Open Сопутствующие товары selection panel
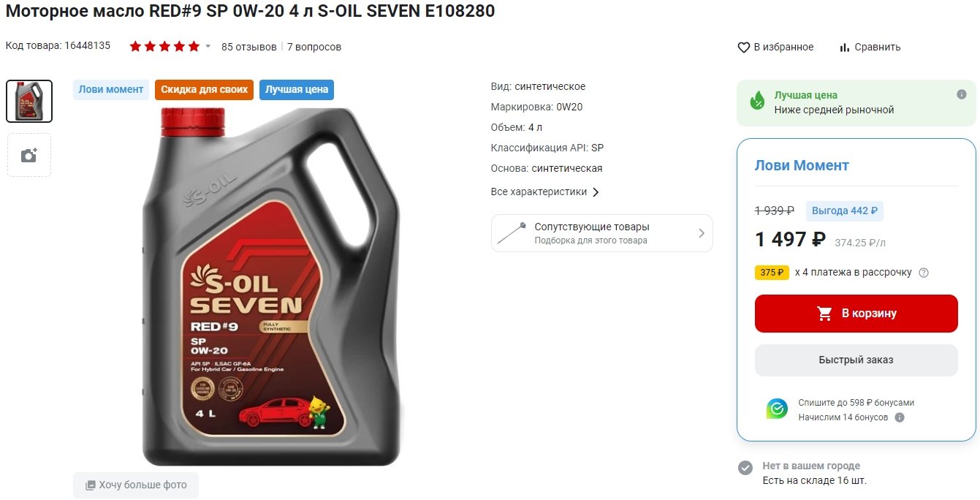Screen dimensions: 980x500 pos(602,233)
